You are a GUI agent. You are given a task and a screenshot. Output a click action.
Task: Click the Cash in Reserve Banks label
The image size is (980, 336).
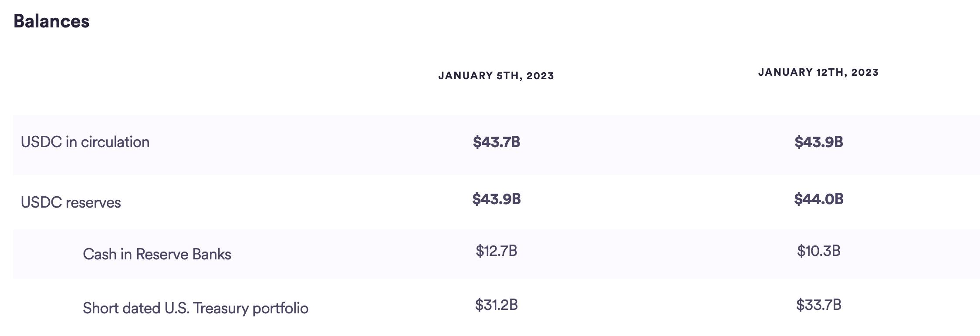(x=157, y=254)
